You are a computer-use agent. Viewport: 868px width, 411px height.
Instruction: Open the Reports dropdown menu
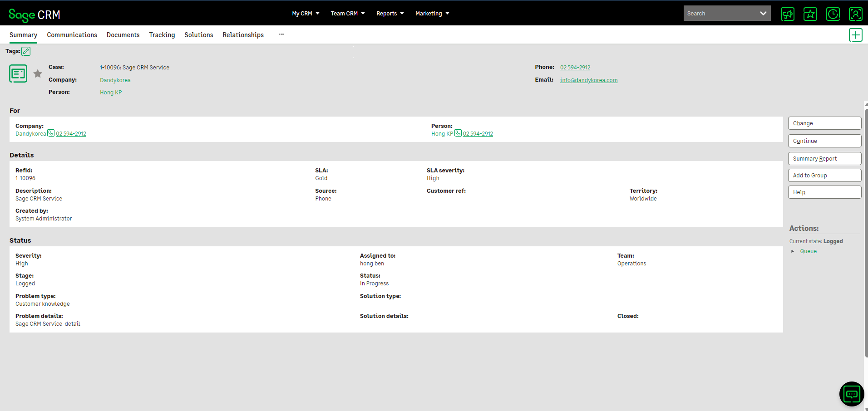[x=390, y=14]
